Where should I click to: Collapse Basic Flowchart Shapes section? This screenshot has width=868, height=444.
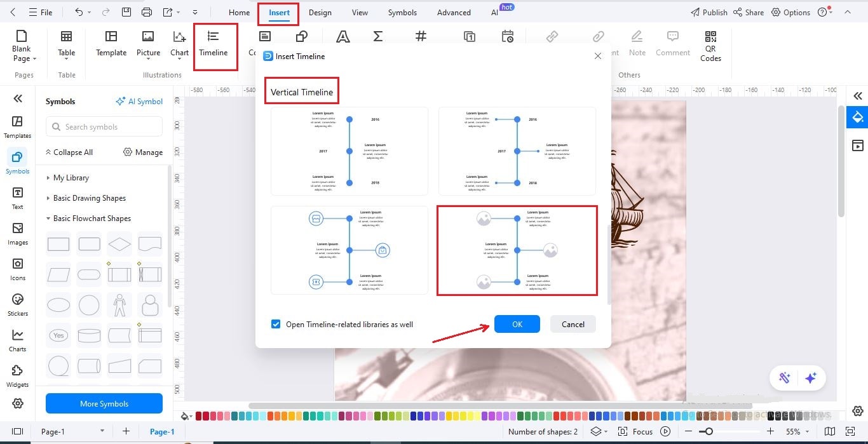(x=88, y=219)
